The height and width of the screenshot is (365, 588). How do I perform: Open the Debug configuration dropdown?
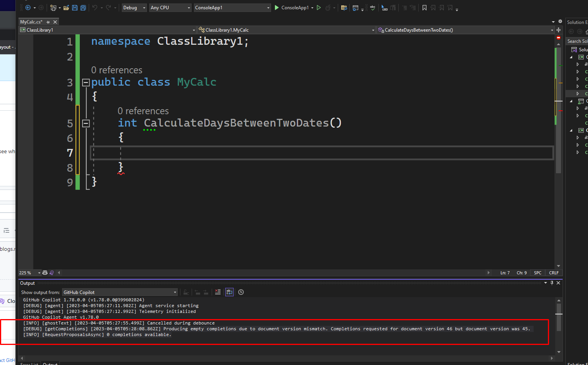(x=134, y=8)
